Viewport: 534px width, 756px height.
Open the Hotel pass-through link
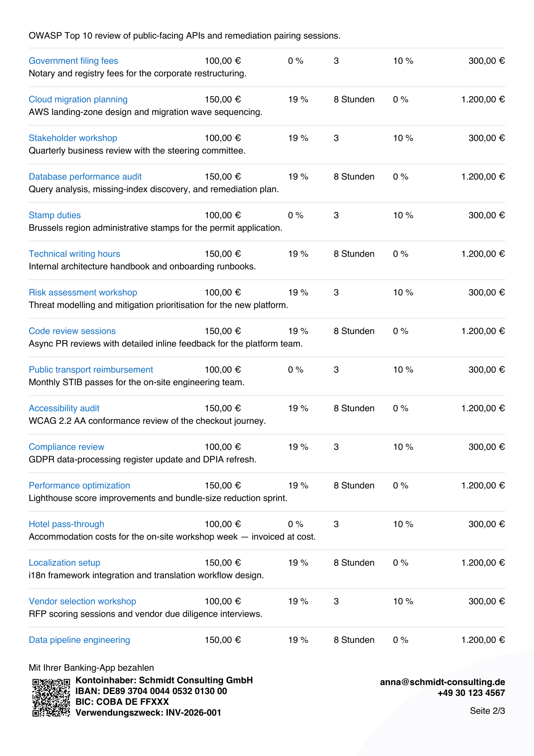pos(66,524)
